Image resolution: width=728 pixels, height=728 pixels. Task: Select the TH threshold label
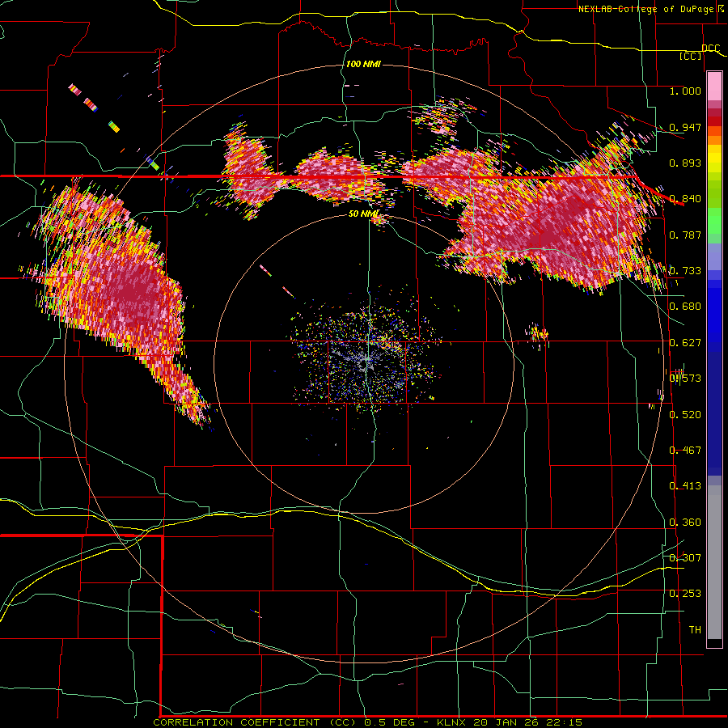pyautogui.click(x=695, y=630)
